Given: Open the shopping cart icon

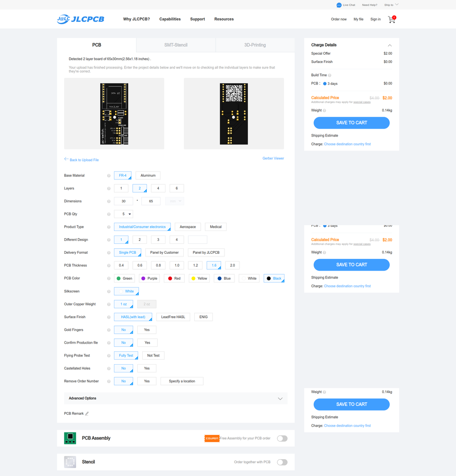Looking at the screenshot, I should (x=391, y=20).
